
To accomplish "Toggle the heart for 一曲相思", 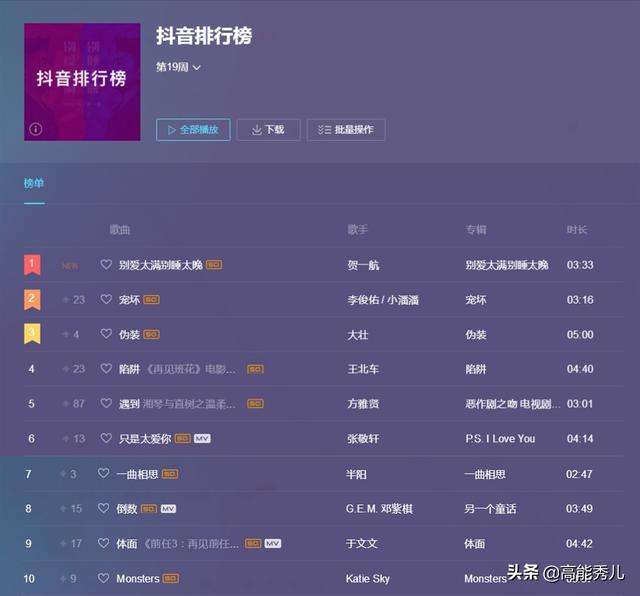I will pos(104,473).
